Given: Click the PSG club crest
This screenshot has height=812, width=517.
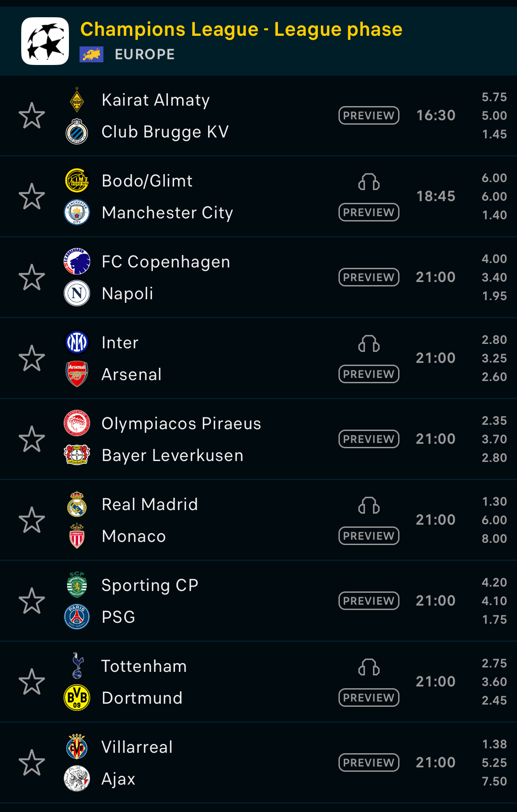Looking at the screenshot, I should point(77,617).
